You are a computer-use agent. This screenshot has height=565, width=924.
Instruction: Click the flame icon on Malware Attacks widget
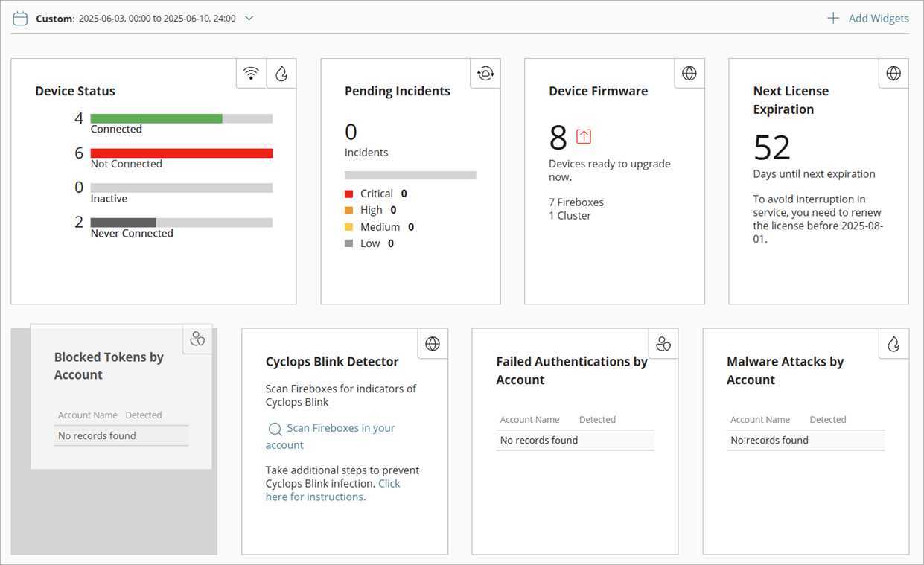coord(893,343)
